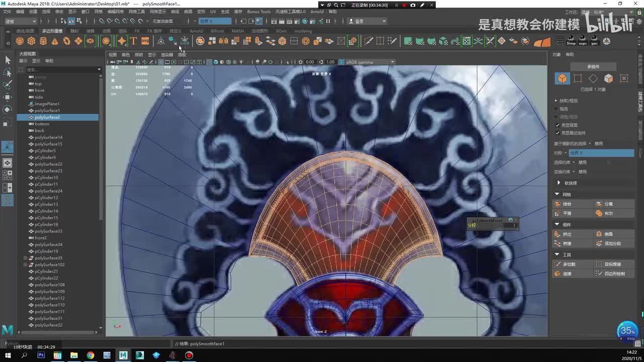Click the Multi-Cut shelf icon

[369, 41]
